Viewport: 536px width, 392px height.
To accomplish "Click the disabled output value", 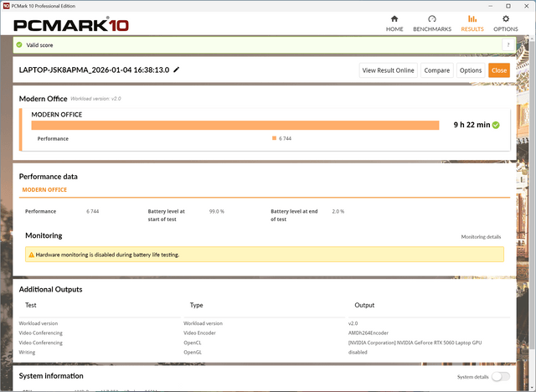I will [358, 352].
